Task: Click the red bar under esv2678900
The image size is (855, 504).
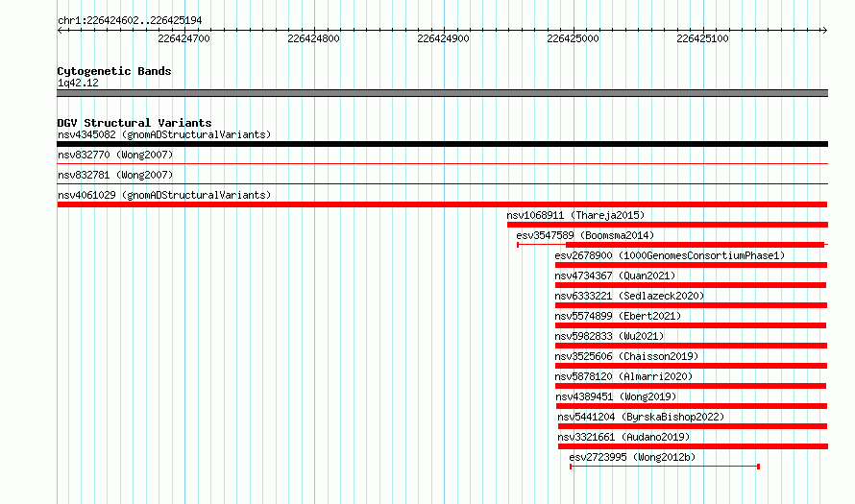Action: pos(691,265)
